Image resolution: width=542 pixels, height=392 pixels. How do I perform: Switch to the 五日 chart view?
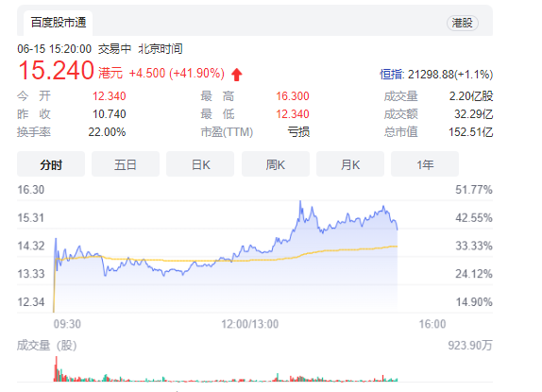[126, 165]
